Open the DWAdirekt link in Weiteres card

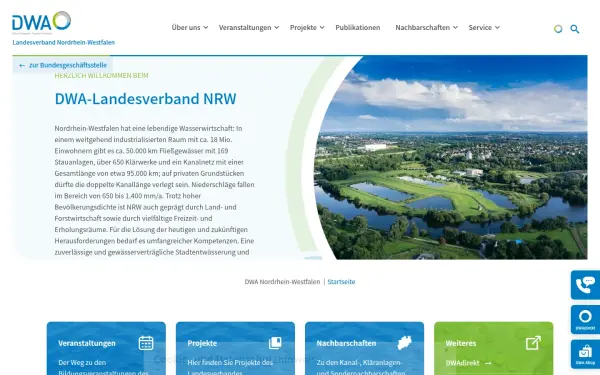pos(462,363)
